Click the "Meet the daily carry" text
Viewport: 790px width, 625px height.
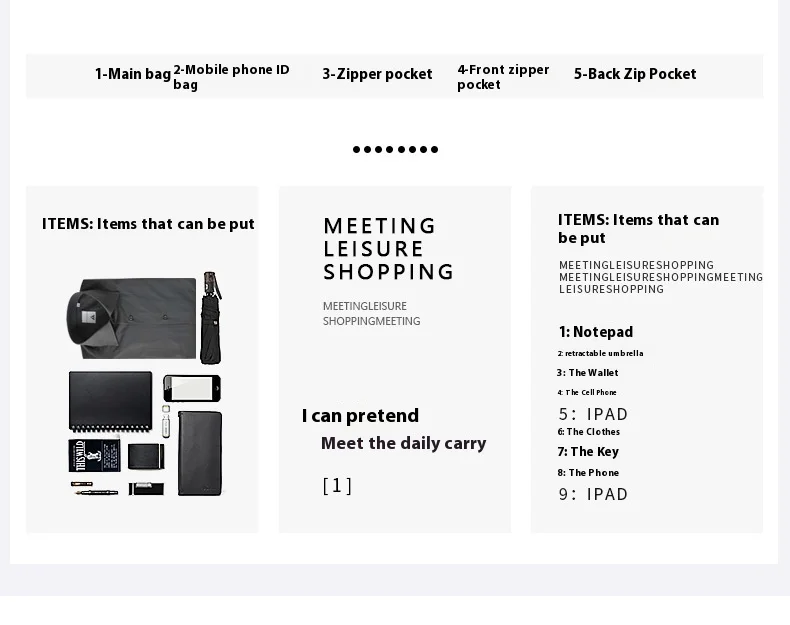point(403,443)
